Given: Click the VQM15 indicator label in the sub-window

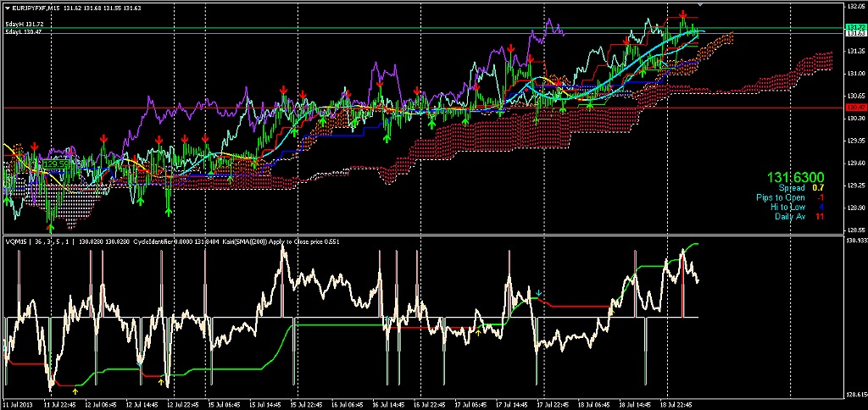Looking at the screenshot, I should [x=17, y=241].
